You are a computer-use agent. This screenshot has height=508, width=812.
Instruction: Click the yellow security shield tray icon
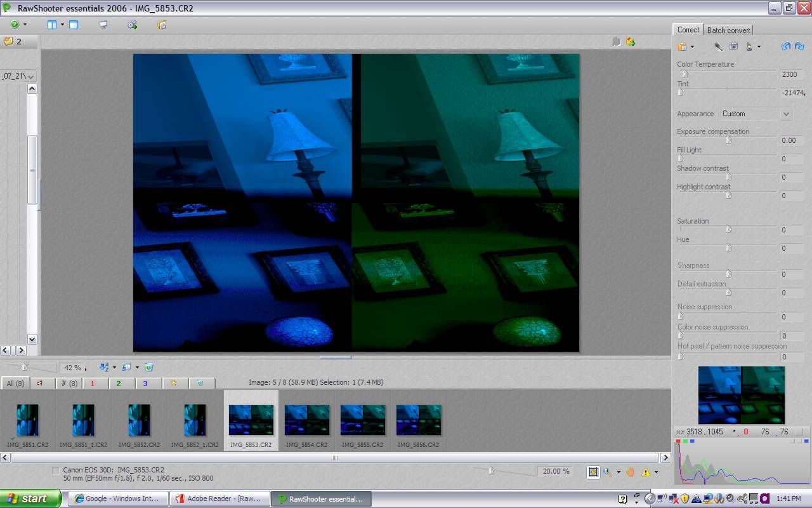pos(684,498)
